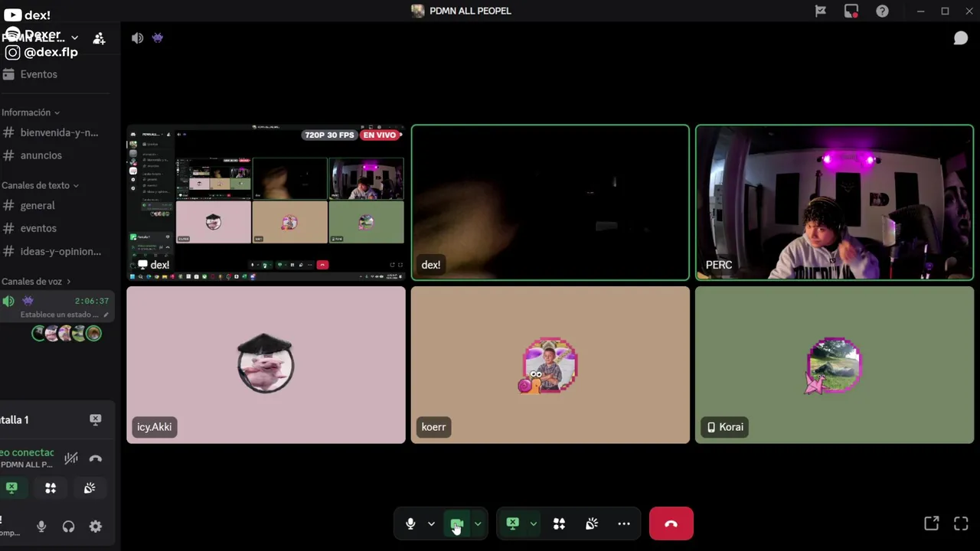Turn off the camera in call bar
The height and width of the screenshot is (551, 980).
457,524
